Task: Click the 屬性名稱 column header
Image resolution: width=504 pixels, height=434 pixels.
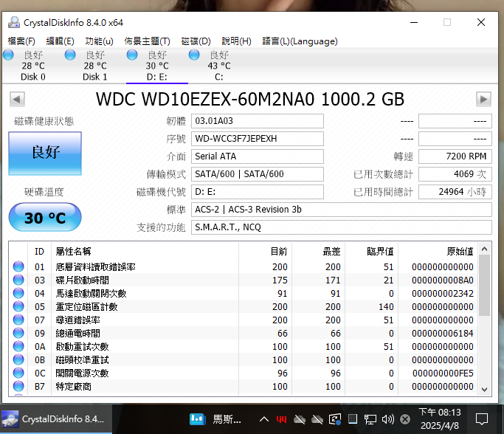Action: [x=145, y=252]
